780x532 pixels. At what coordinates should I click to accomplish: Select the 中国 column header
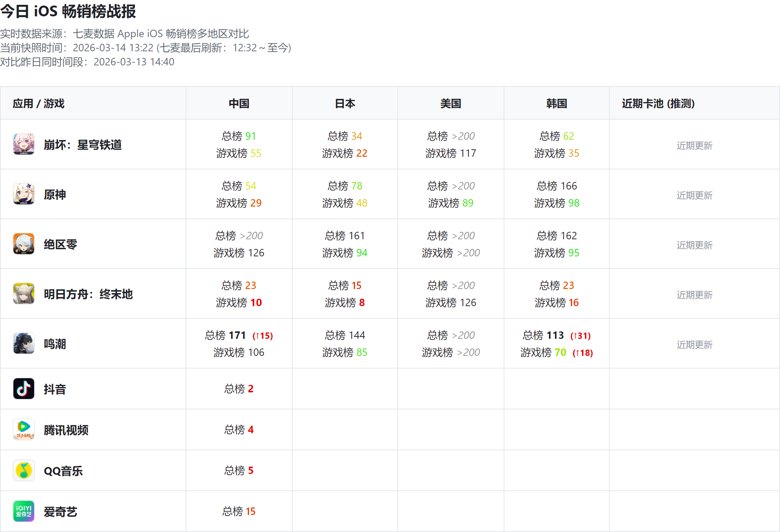[x=239, y=103]
